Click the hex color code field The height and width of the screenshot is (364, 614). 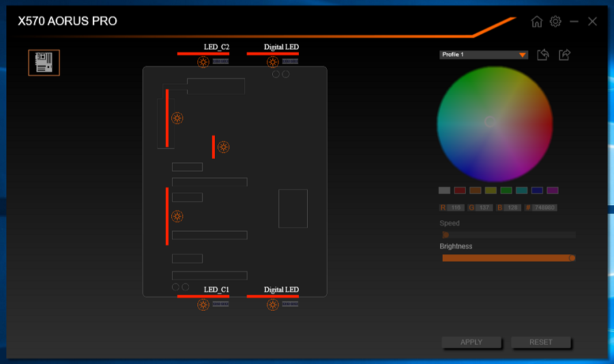coord(544,208)
